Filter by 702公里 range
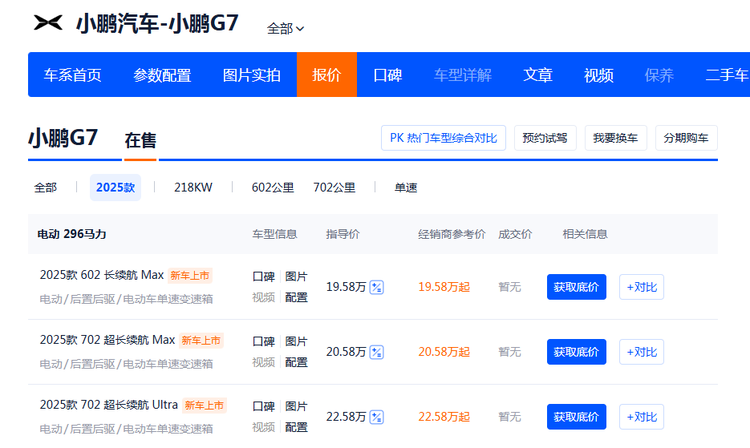Viewport: 750px width, 448px height. [334, 187]
